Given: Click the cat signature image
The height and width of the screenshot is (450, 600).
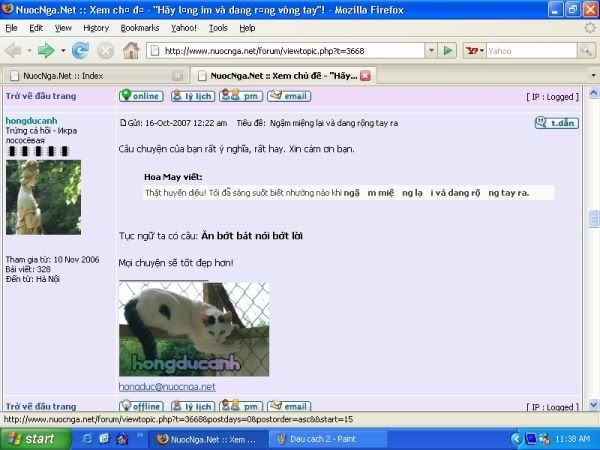Looking at the screenshot, I should (194, 328).
